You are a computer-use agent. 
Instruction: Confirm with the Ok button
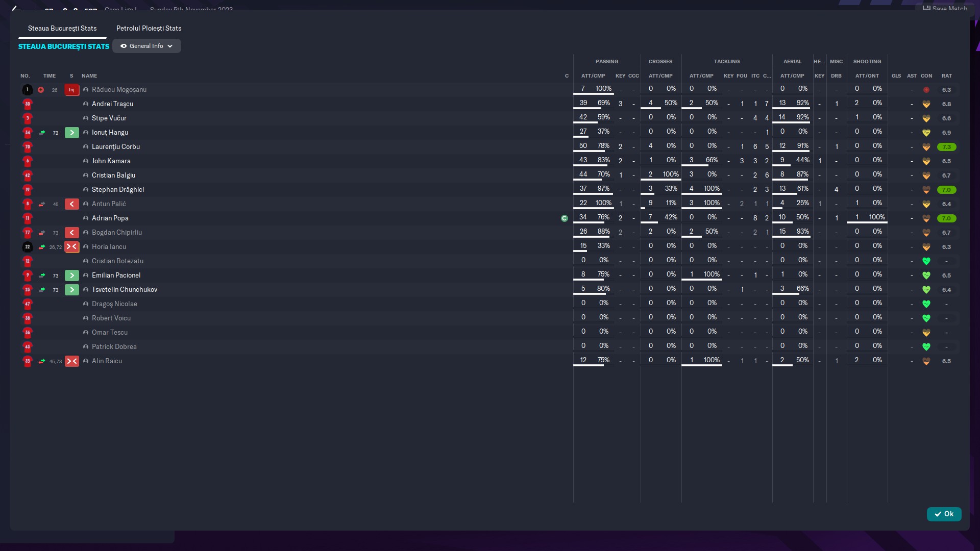pyautogui.click(x=944, y=514)
